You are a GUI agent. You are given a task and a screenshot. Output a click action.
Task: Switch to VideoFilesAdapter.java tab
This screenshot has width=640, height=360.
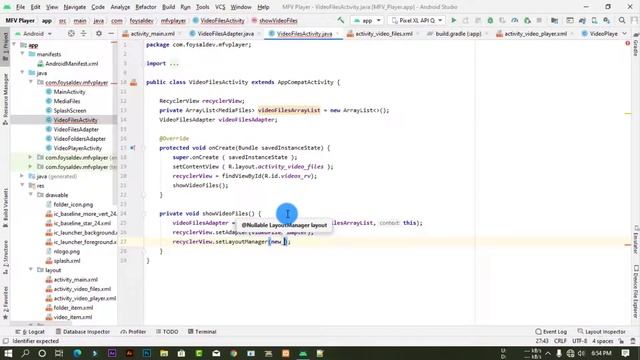click(225, 33)
